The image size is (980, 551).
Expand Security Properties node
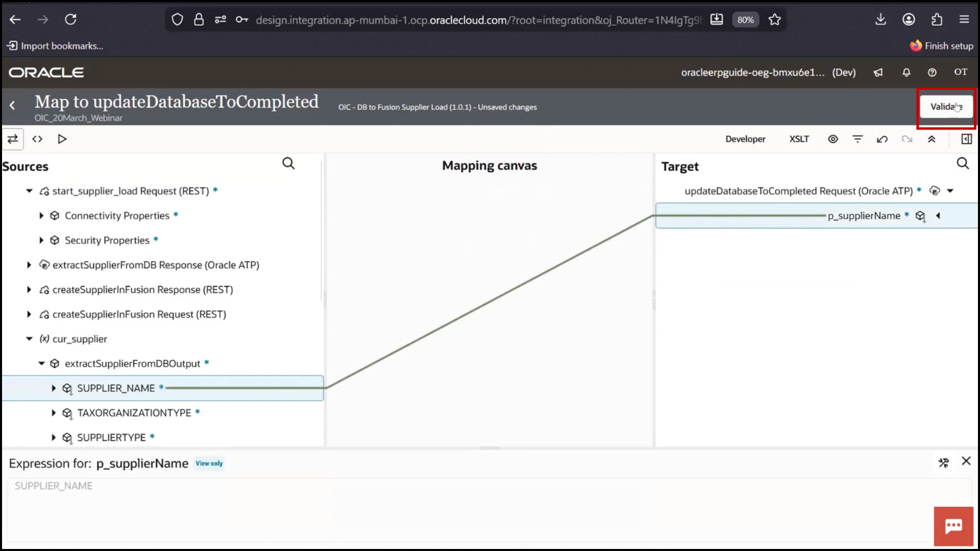pos(41,240)
